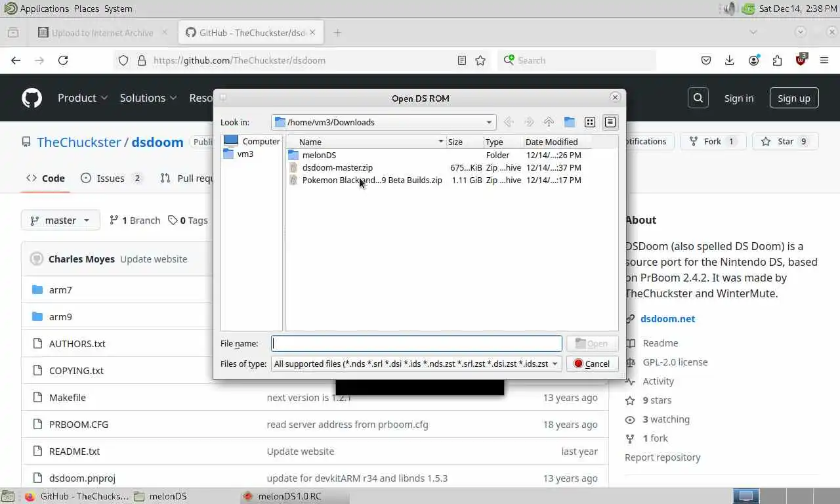This screenshot has width=840, height=504.
Task: Open GitHub search icon
Action: point(698,98)
